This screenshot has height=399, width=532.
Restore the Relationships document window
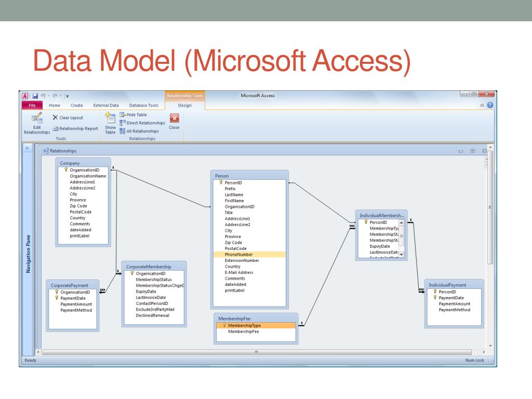coord(473,151)
